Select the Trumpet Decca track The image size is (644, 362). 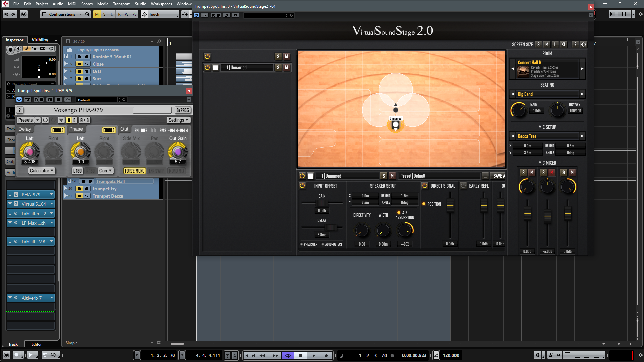coord(108,196)
